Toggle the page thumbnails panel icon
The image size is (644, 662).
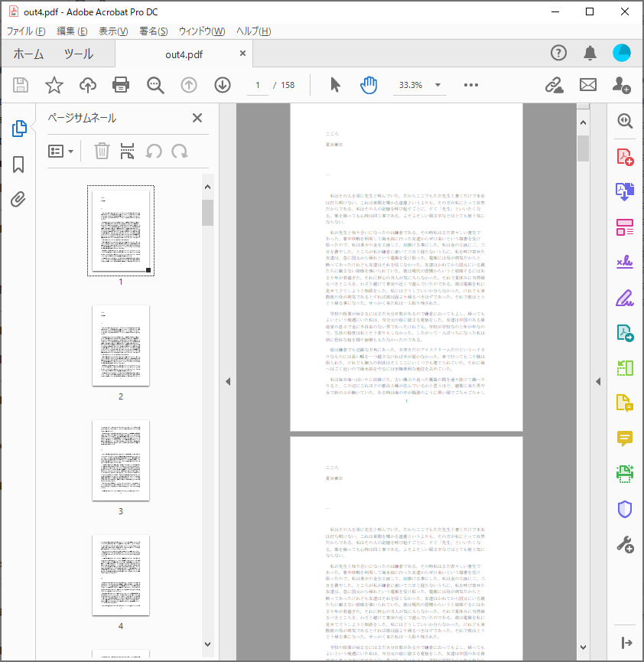[x=19, y=129]
